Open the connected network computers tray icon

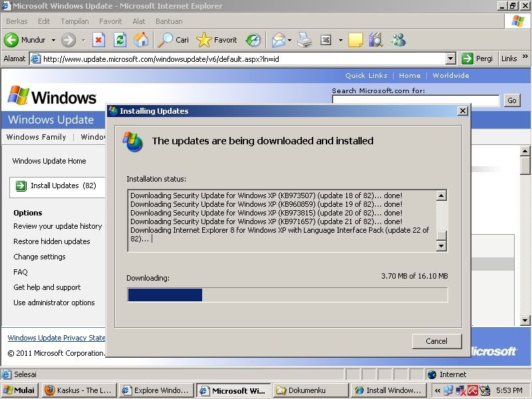[x=448, y=390]
